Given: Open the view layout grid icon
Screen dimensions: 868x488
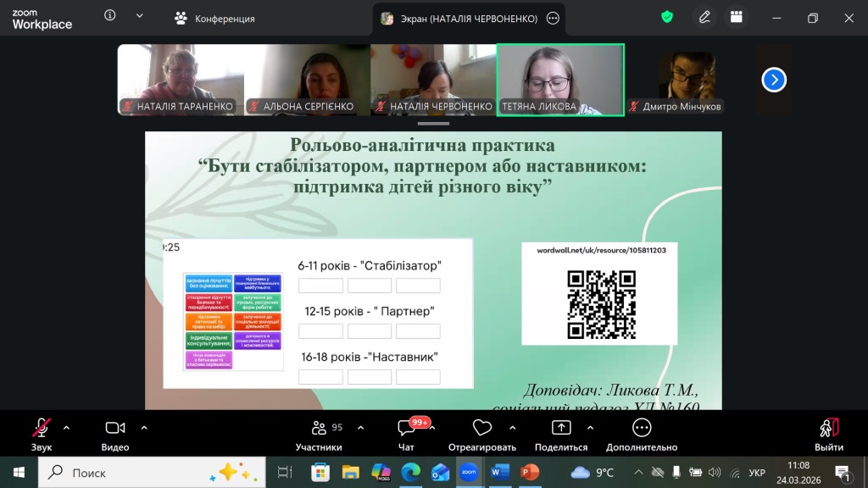Looking at the screenshot, I should click(x=736, y=17).
